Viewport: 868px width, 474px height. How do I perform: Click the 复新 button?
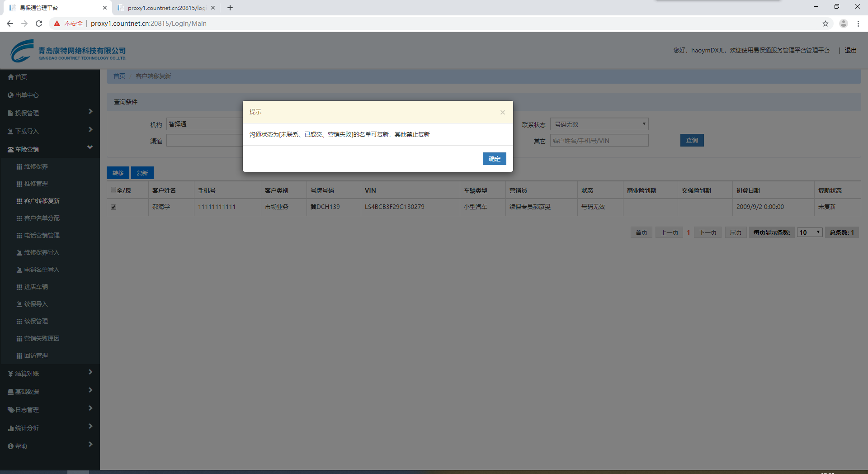pyautogui.click(x=142, y=173)
